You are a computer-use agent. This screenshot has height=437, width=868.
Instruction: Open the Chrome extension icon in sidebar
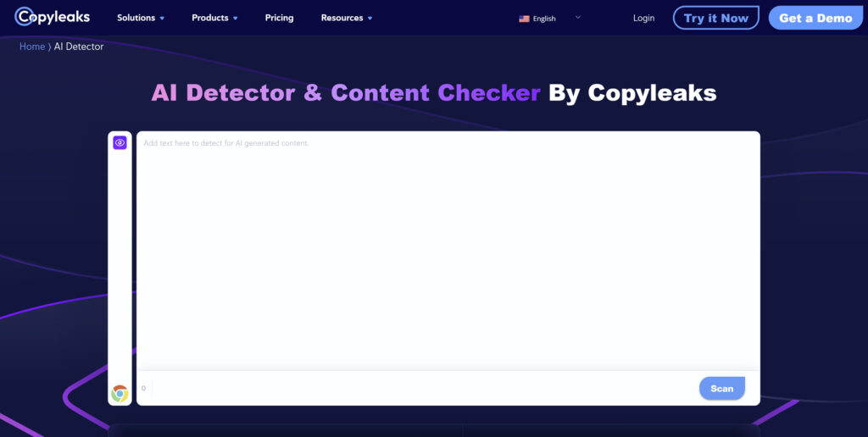(120, 393)
